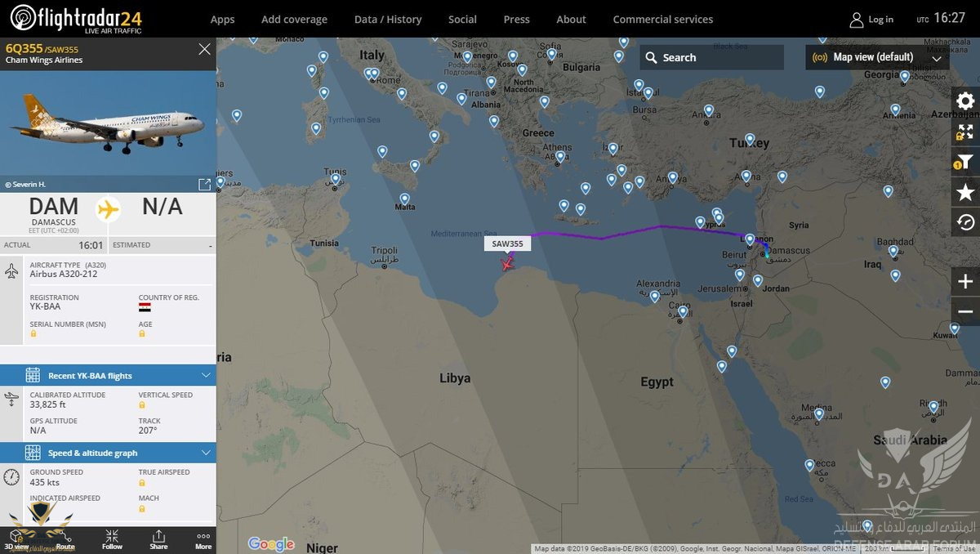Open 3D view of the flight
The image size is (980, 554).
[x=16, y=538]
